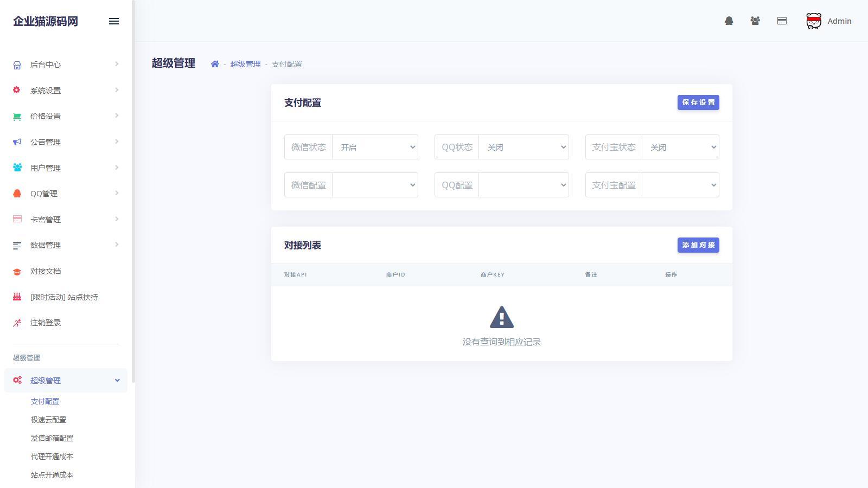Open the QQ配置 dropdown

pos(524,185)
